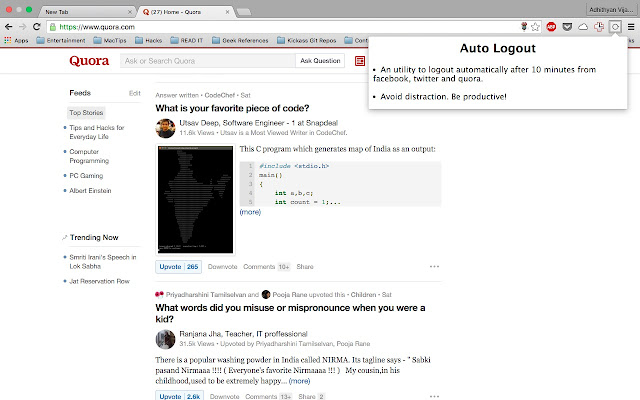
Task: Close the Home - Quora tab
Action: [x=227, y=12]
